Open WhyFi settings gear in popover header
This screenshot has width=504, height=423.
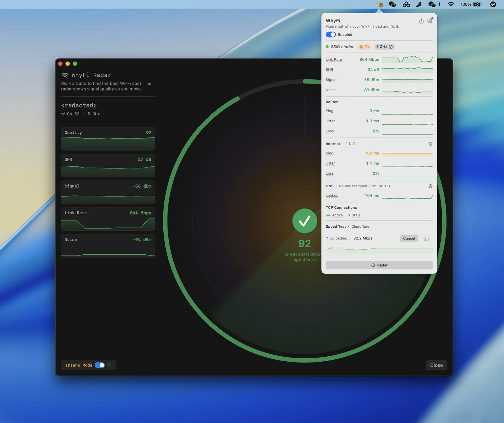(430, 21)
